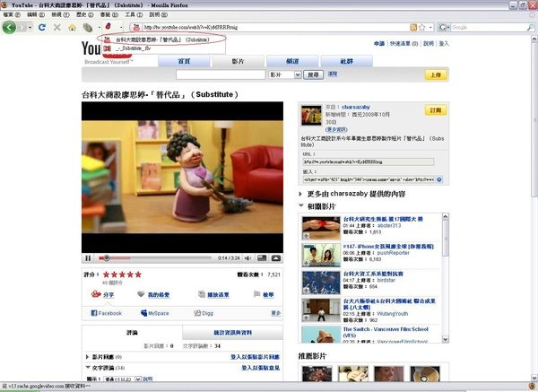
Task: Switch to the YouTube 首頁 tab
Action: coord(184,61)
